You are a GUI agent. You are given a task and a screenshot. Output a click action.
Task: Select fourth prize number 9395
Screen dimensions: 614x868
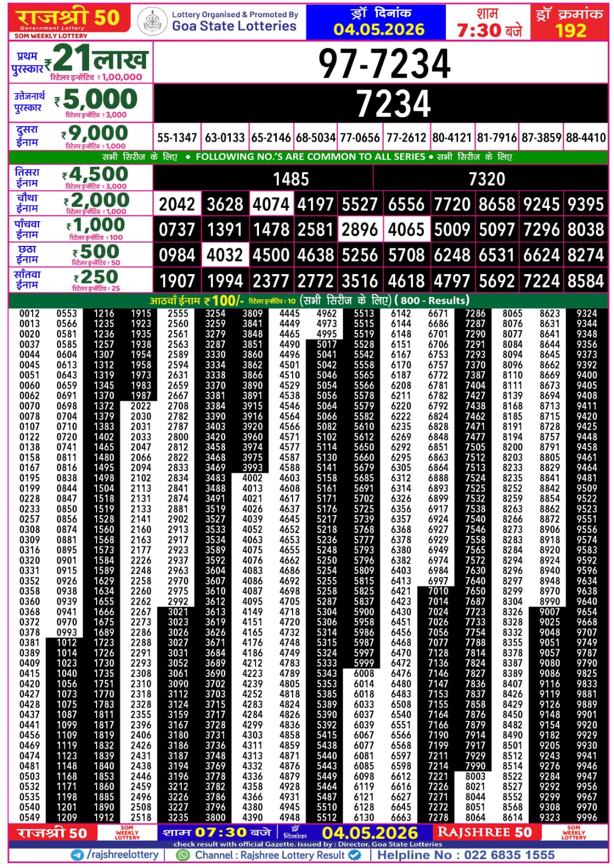click(x=586, y=205)
